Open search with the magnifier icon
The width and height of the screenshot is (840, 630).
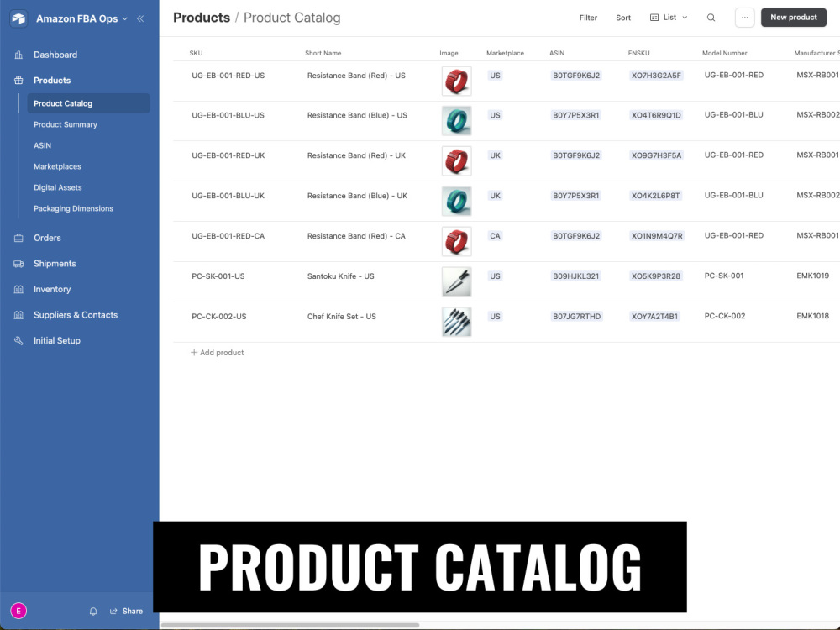(x=711, y=18)
